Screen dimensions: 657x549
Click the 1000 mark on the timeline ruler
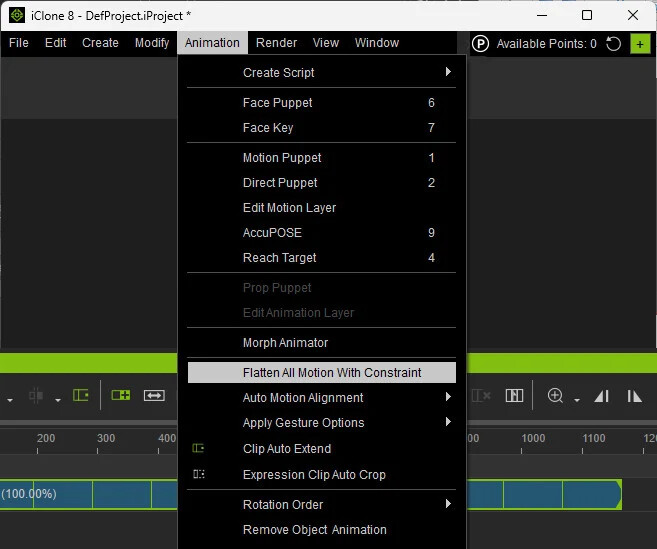point(533,438)
